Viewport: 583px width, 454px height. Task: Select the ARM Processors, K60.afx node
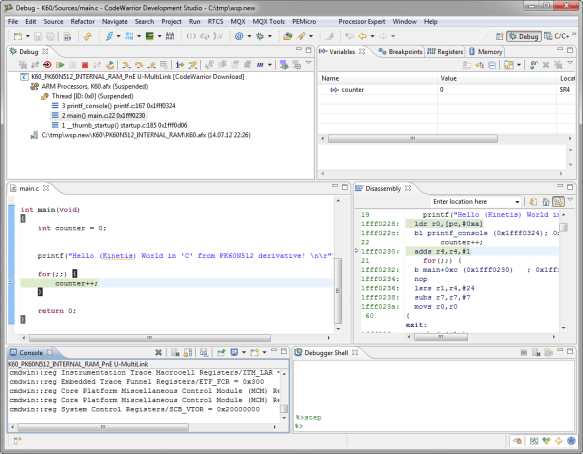tap(90, 86)
